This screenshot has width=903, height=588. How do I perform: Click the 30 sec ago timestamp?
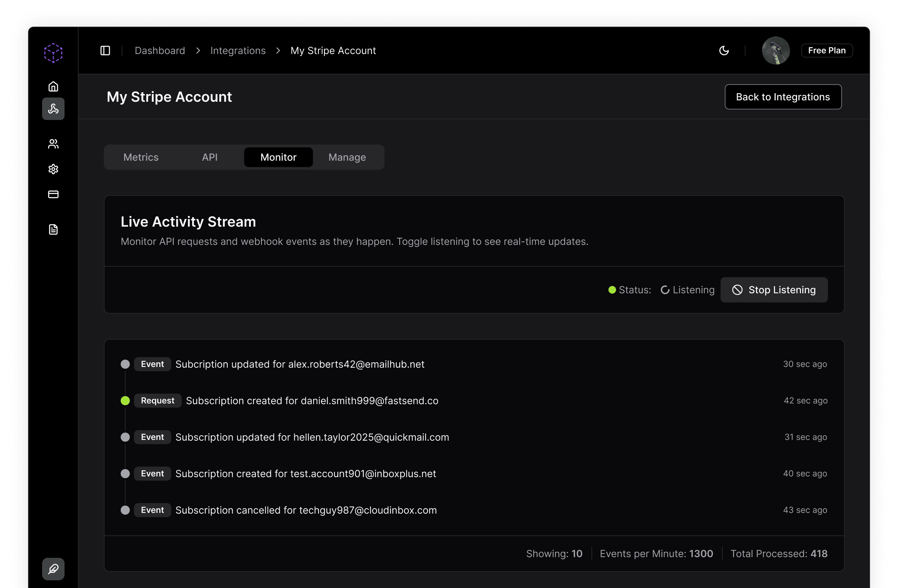805,364
